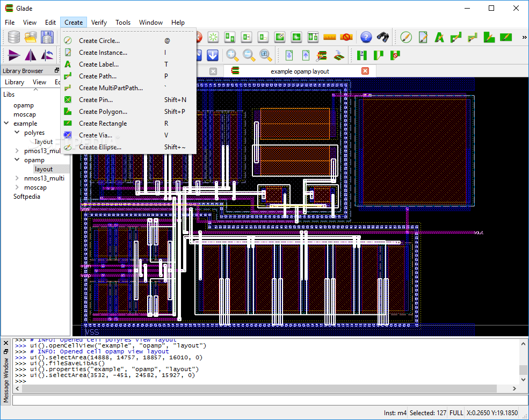Click the command input field at bottom
The width and height of the screenshot is (529, 420).
(x=263, y=400)
